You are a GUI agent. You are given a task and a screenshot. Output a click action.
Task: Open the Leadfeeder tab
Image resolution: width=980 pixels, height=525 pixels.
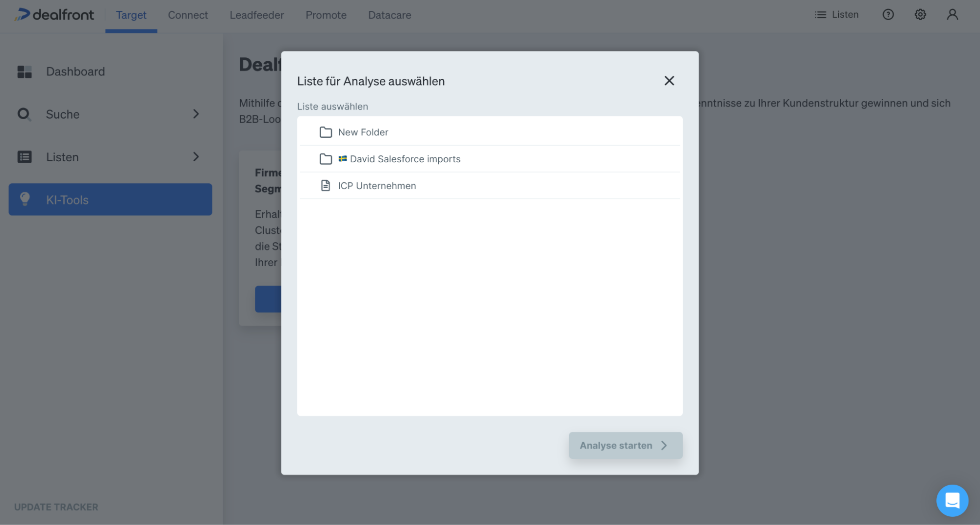(256, 15)
